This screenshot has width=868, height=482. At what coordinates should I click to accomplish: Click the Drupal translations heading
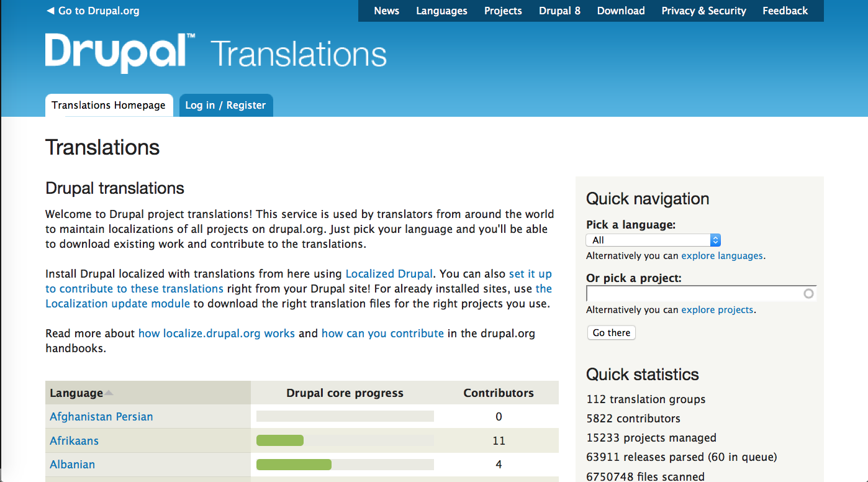[115, 188]
